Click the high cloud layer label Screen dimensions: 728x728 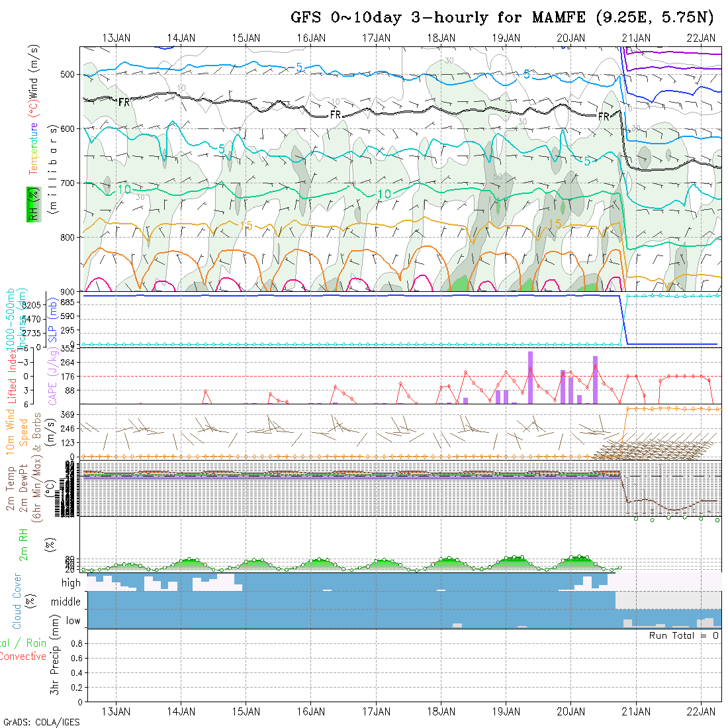tap(71, 583)
